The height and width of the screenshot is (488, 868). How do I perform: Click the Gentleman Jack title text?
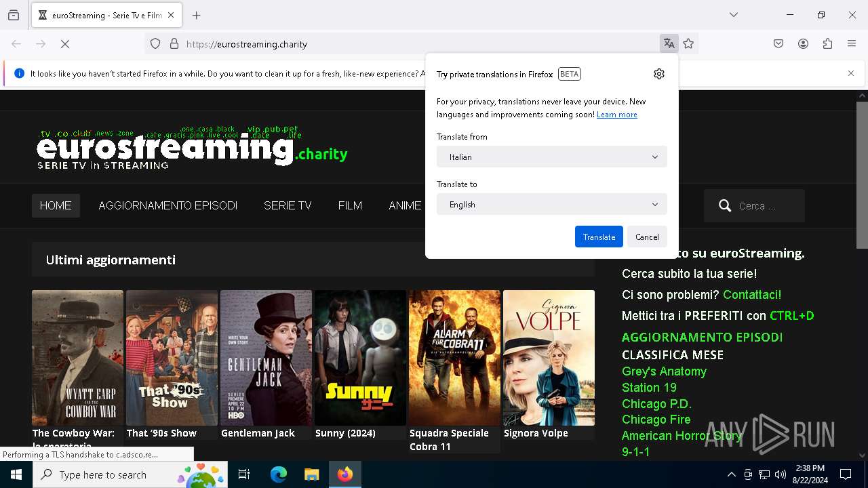tap(258, 433)
